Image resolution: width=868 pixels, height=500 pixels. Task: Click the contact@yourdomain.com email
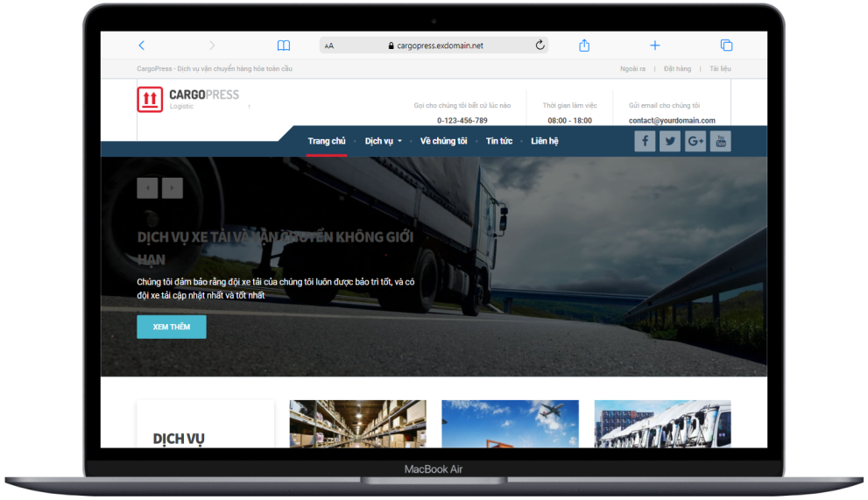click(x=672, y=120)
